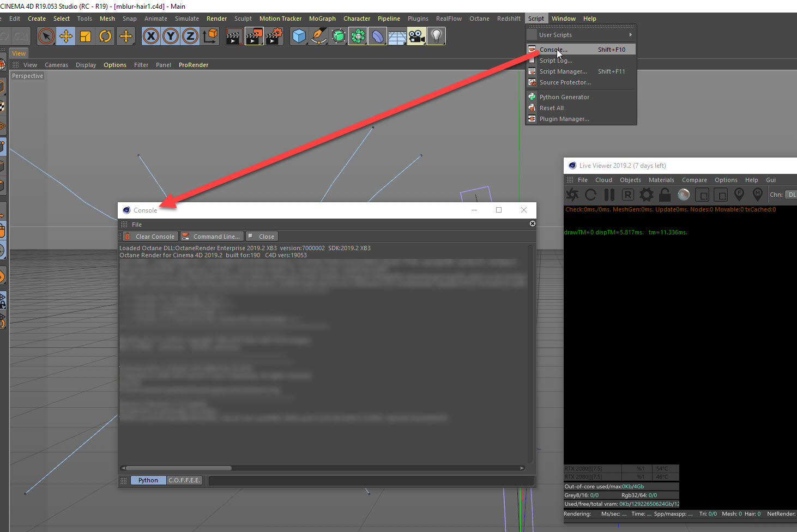Add a Cube primitive from the toolbar
Viewport: 797px width, 532px height.
pos(299,37)
